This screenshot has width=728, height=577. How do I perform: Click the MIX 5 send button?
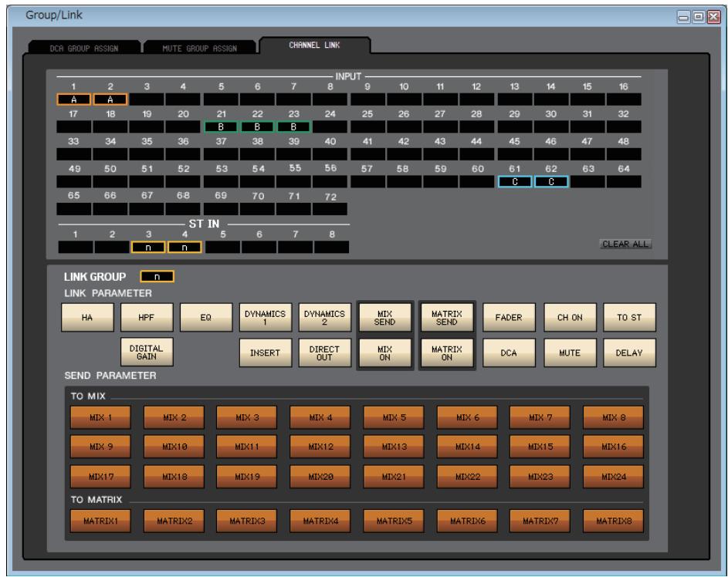(x=394, y=417)
